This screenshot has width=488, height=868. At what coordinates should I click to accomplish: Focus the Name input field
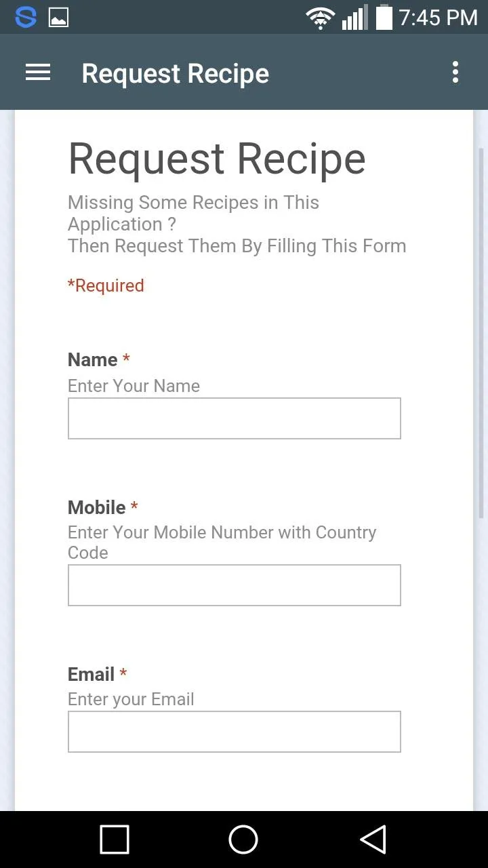point(234,418)
